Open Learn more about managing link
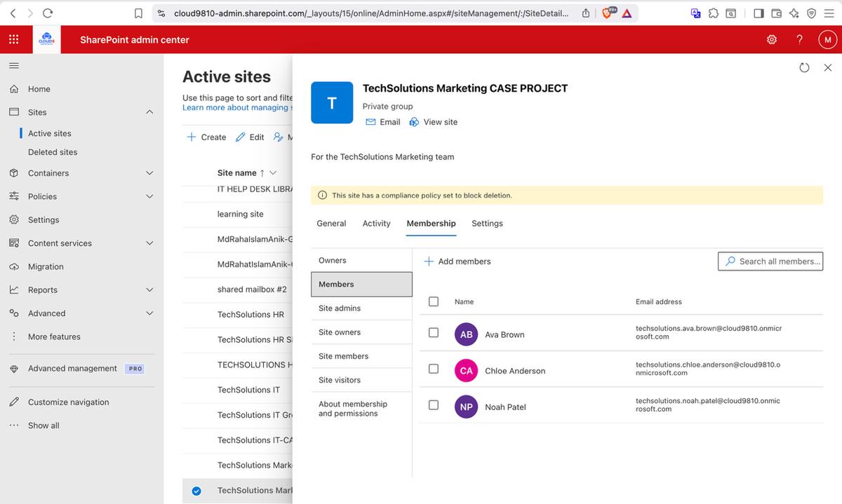The width and height of the screenshot is (842, 504). click(x=237, y=107)
